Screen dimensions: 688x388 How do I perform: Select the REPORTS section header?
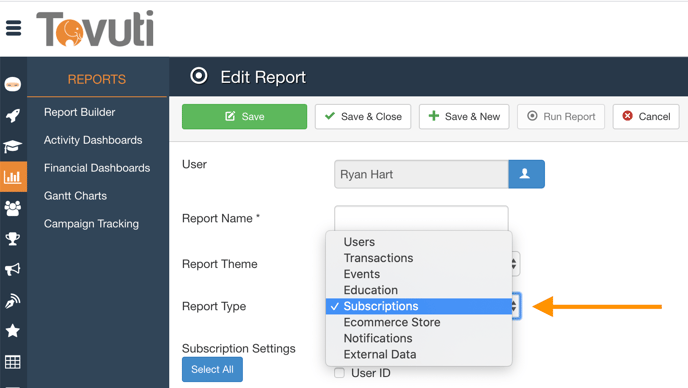[97, 79]
